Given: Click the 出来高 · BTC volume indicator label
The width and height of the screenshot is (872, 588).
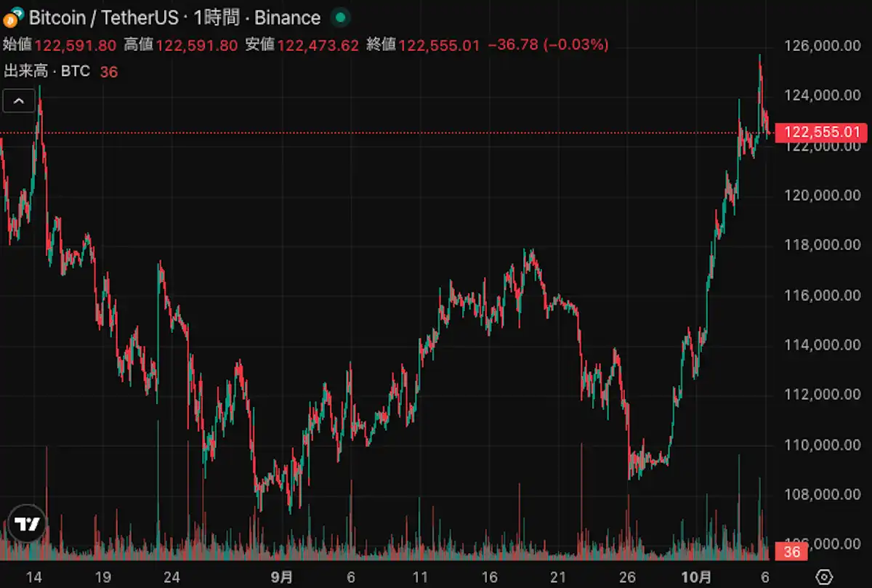Looking at the screenshot, I should coord(47,71).
